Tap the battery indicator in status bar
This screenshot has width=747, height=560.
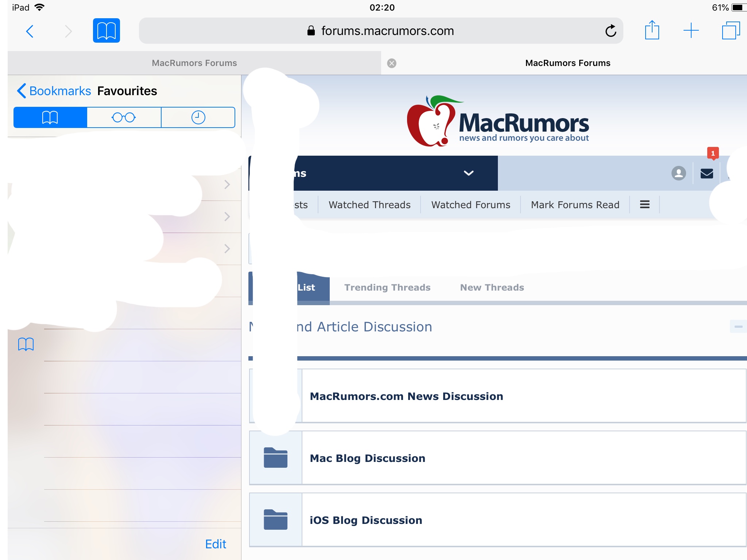739,7
